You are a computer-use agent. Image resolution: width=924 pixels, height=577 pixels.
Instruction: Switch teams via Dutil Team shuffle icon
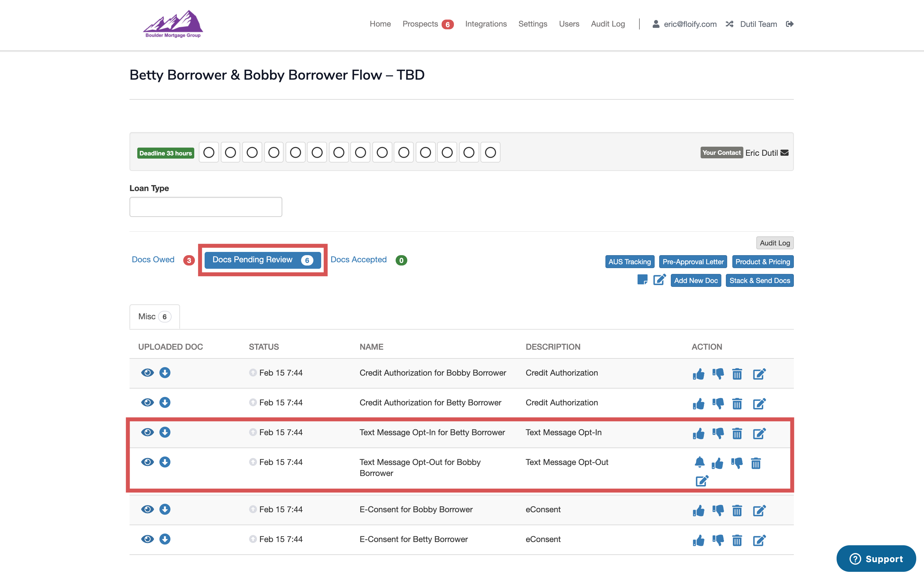pos(729,24)
